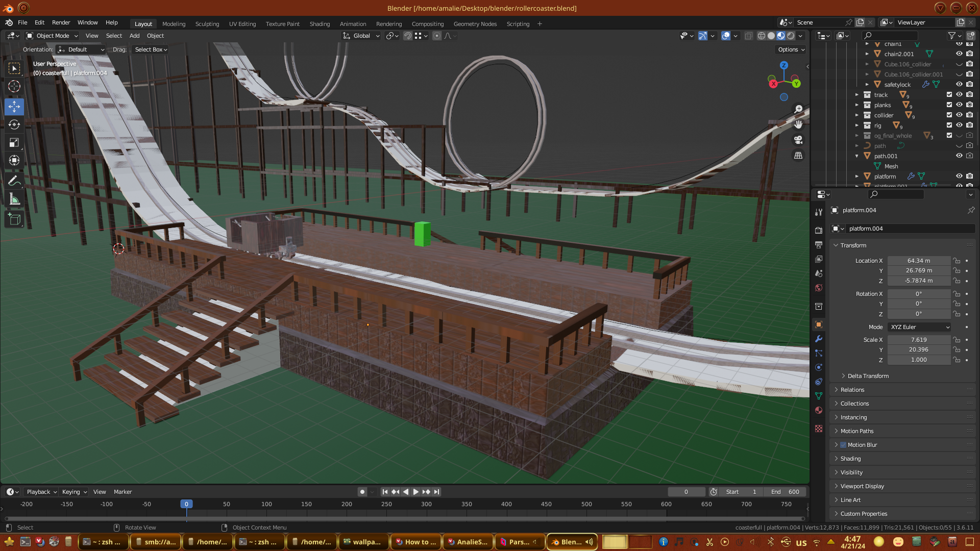Switch to the Shading workspace tab
Image resolution: width=980 pixels, height=551 pixels.
click(320, 24)
